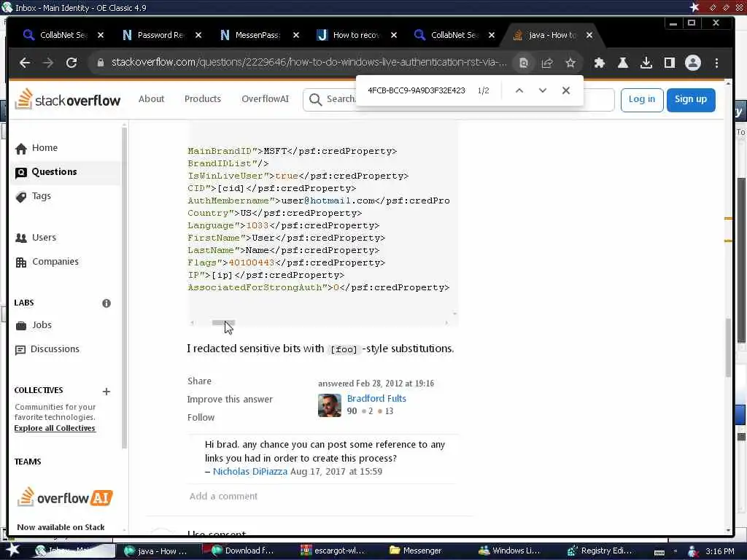Viewport: 747px width, 560px height.
Task: Switch to Registry Edi... taskbar item
Action: click(x=600, y=551)
